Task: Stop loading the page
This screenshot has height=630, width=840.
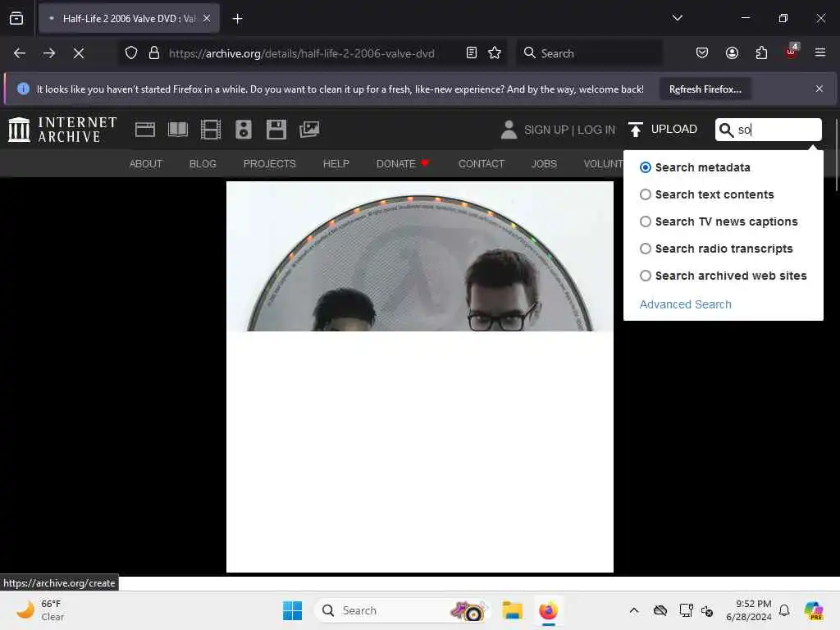Action: click(78, 53)
